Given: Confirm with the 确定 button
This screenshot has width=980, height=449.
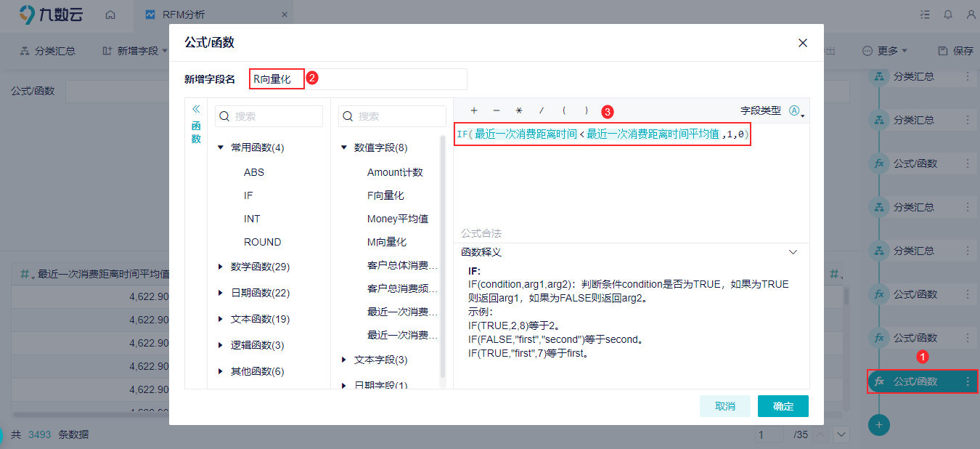Looking at the screenshot, I should coord(783,406).
